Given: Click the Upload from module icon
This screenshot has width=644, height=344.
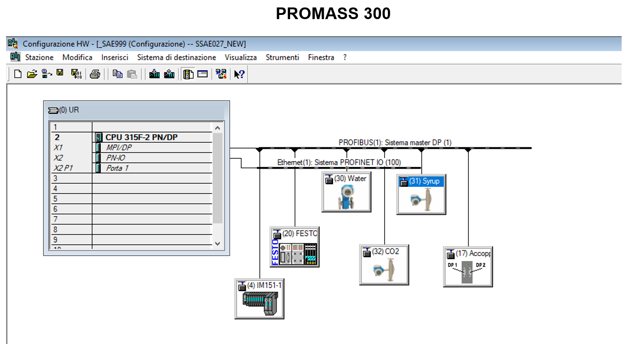Looking at the screenshot, I should tap(169, 74).
